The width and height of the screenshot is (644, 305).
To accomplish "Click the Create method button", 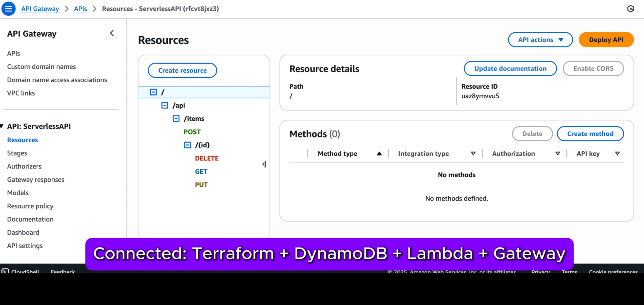I will (590, 134).
